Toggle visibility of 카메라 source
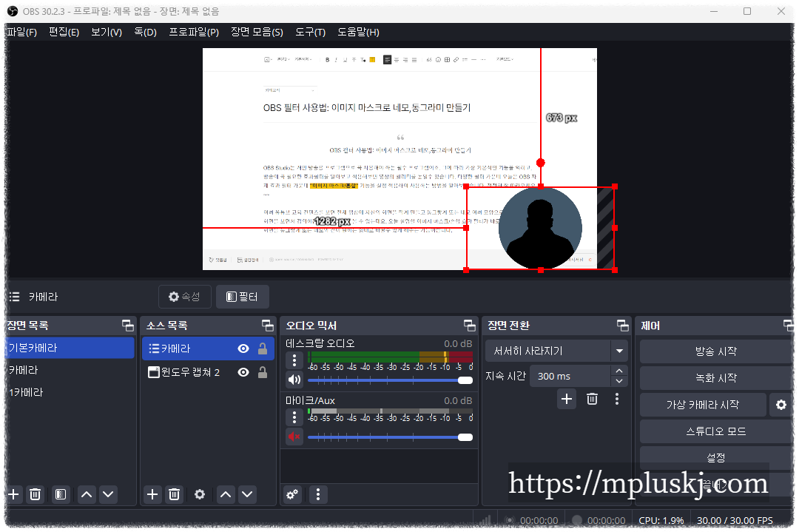Screen dimensions: 799x532 243,349
